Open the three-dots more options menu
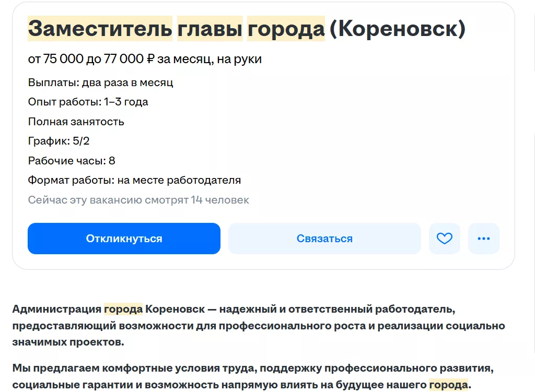This screenshot has width=535, height=392. pyautogui.click(x=484, y=239)
